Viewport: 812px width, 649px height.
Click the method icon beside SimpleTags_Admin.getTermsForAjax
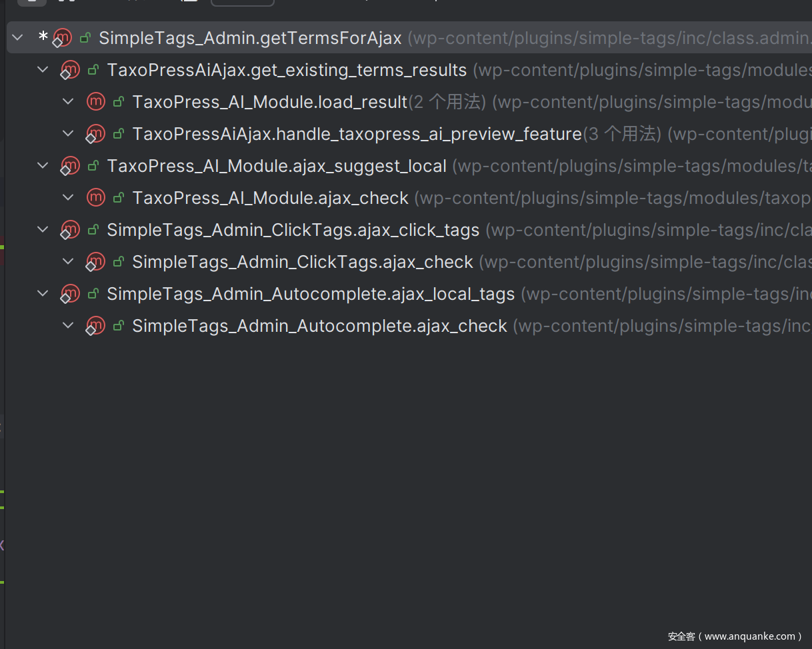63,38
